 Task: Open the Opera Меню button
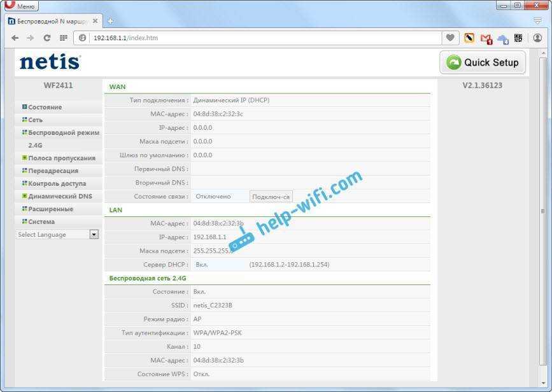click(x=21, y=6)
